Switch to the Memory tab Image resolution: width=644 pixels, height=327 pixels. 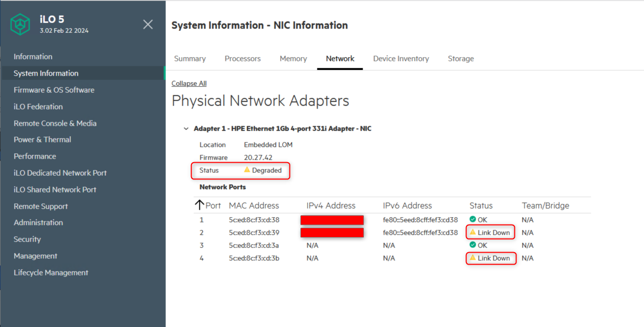[293, 59]
